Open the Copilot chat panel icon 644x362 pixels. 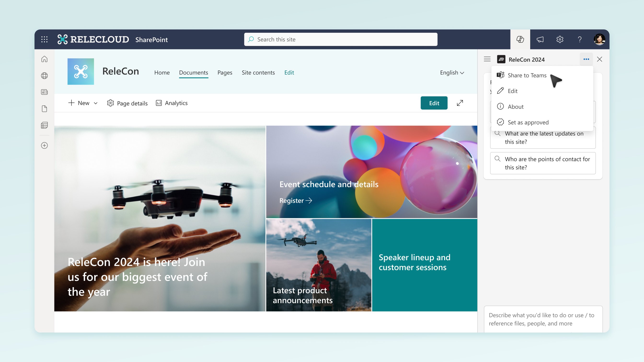pyautogui.click(x=520, y=39)
